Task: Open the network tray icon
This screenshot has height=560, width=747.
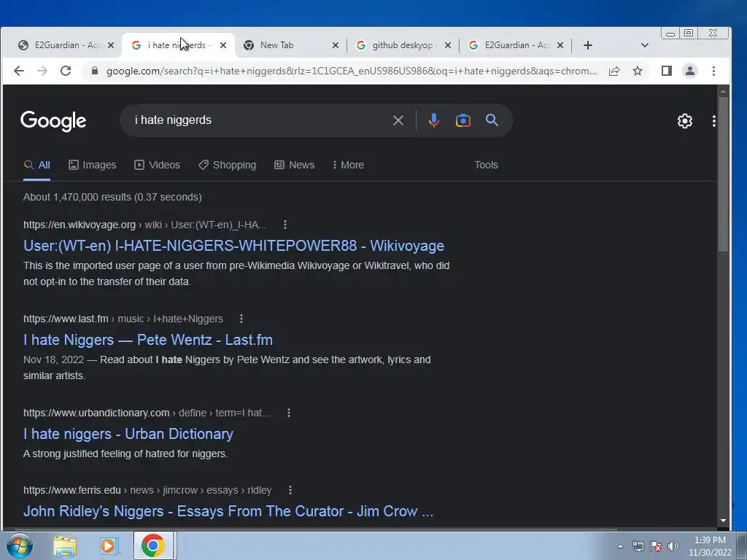Action: coord(638,546)
